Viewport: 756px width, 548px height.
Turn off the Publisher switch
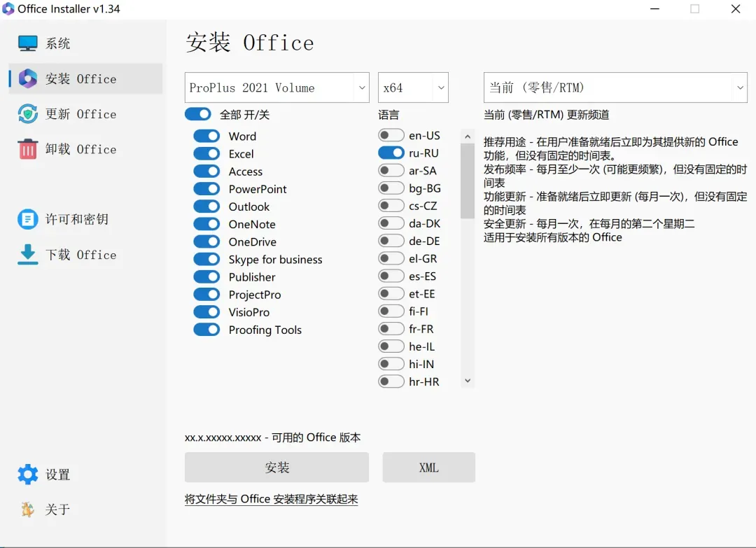click(206, 276)
